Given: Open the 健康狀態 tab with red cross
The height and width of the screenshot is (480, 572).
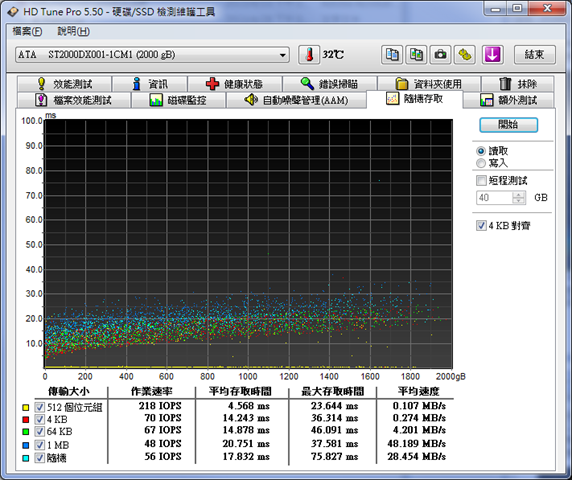Looking at the screenshot, I should [x=234, y=84].
